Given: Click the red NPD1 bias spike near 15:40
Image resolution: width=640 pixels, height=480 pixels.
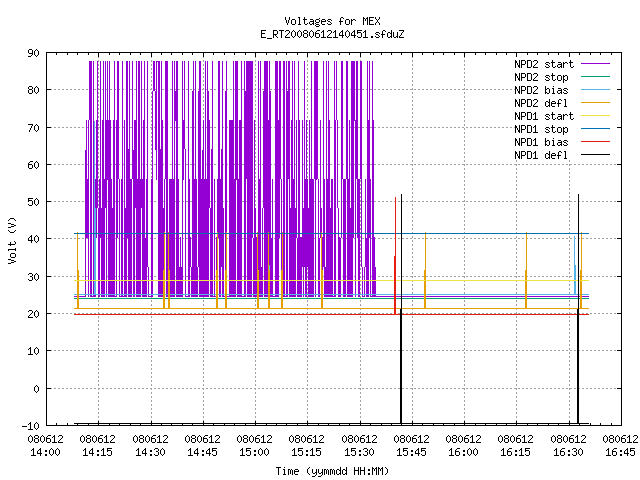Looking at the screenshot, I should point(395,256).
